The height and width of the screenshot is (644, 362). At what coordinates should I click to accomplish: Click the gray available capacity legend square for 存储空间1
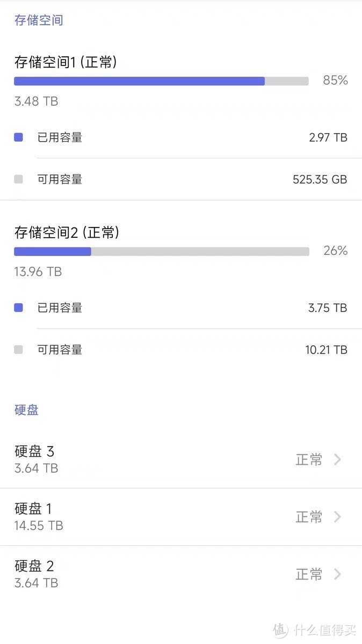click(18, 179)
